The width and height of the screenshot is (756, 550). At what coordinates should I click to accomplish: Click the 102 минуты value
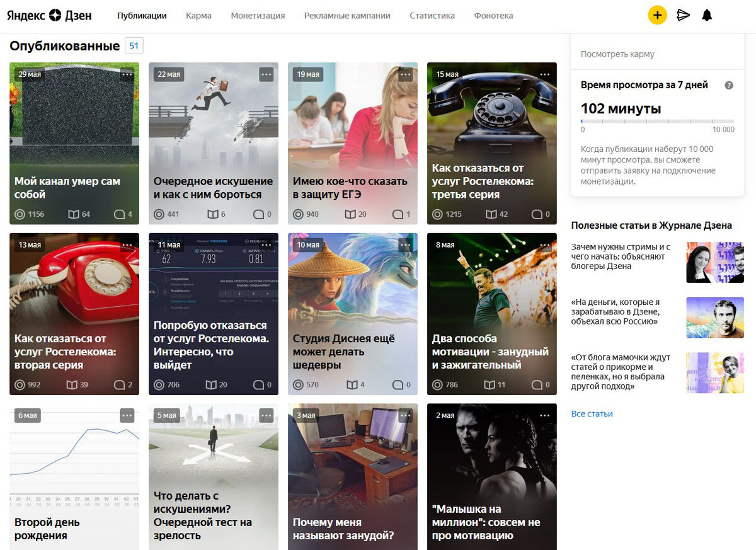click(x=621, y=108)
